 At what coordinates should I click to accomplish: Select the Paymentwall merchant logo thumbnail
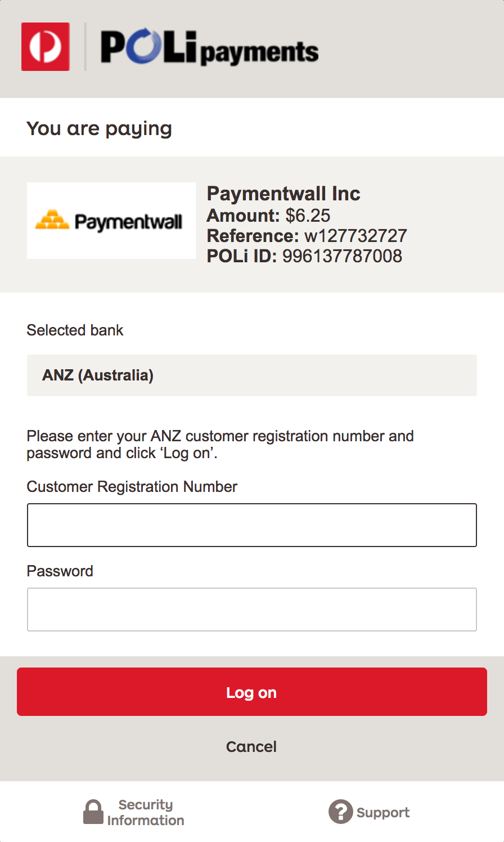pos(111,221)
